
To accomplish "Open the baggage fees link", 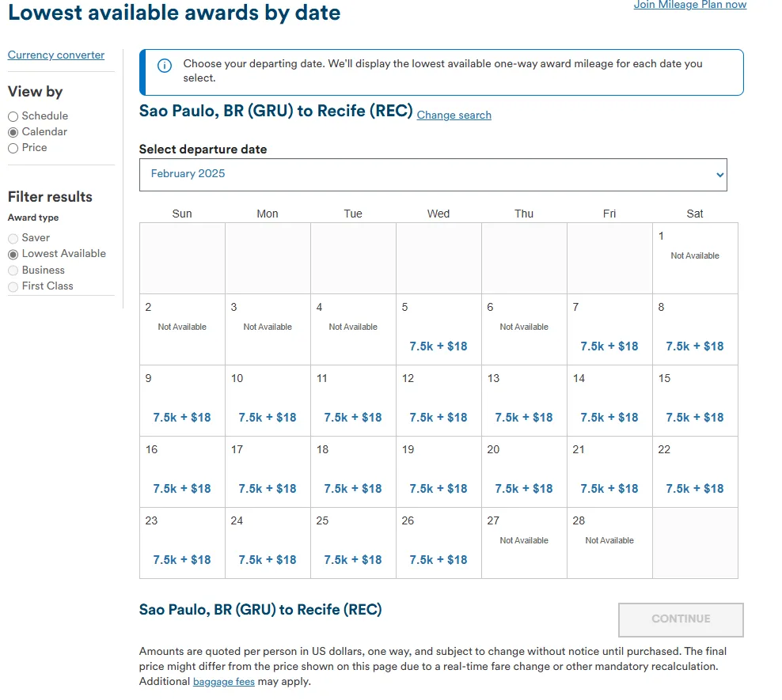I will (224, 682).
